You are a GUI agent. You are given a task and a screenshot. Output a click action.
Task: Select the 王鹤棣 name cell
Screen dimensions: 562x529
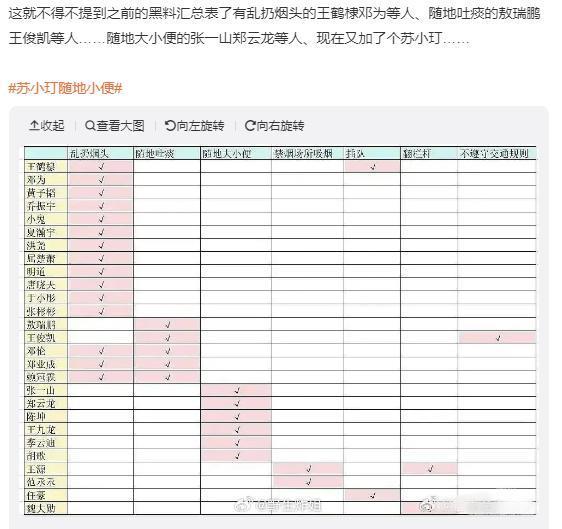46,166
